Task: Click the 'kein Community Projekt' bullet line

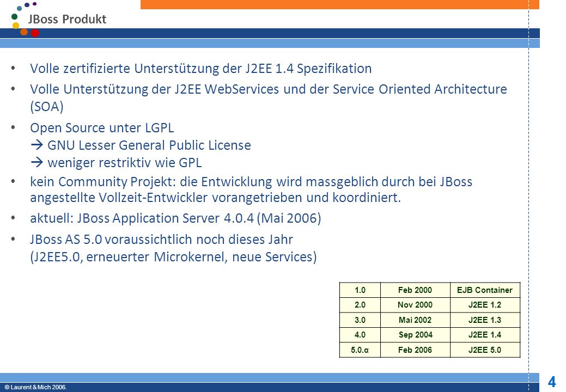Action: (251, 182)
